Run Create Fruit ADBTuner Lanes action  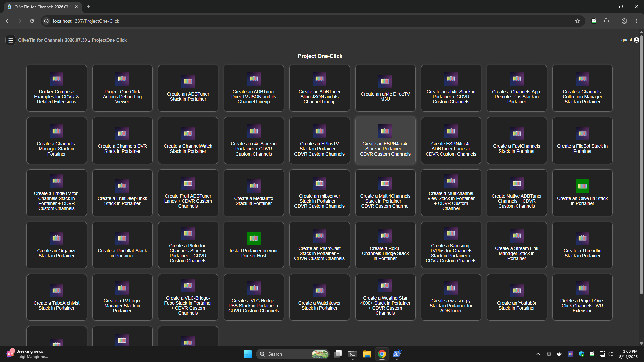click(188, 193)
